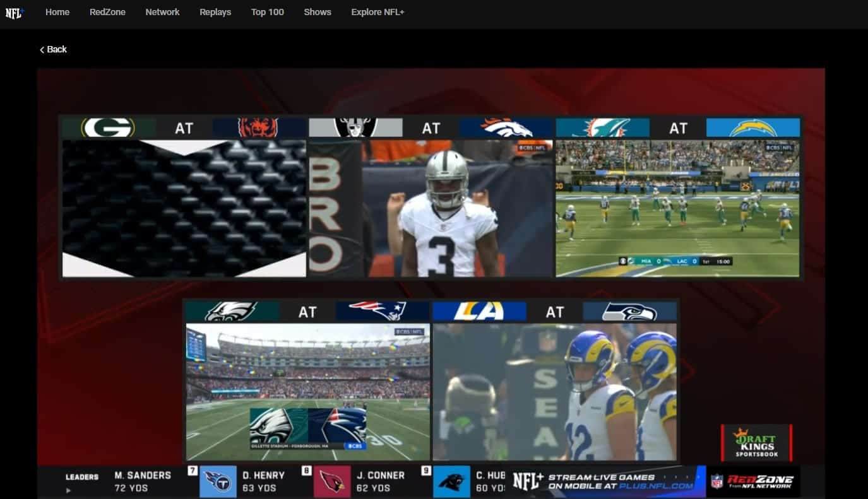This screenshot has width=868, height=499.
Task: Click Explore NFL+ in the navigation
Action: pos(378,12)
